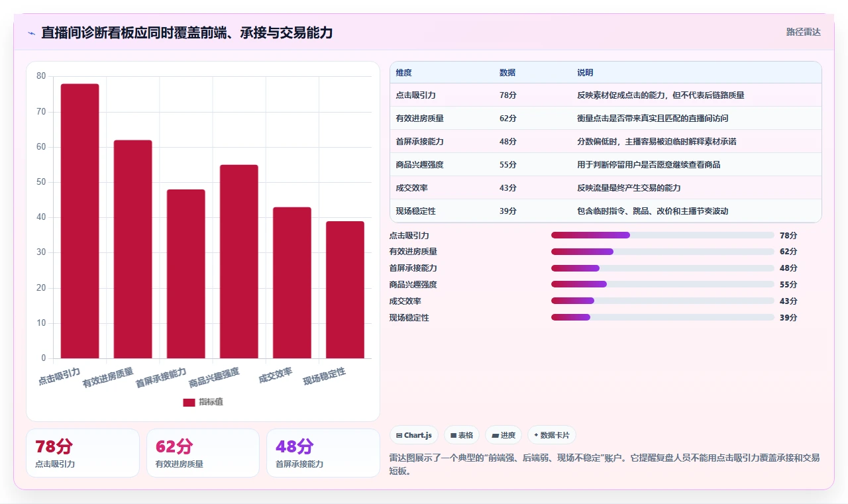Image resolution: width=848 pixels, height=504 pixels.
Task: Click the 维度 column header
Action: pos(404,73)
